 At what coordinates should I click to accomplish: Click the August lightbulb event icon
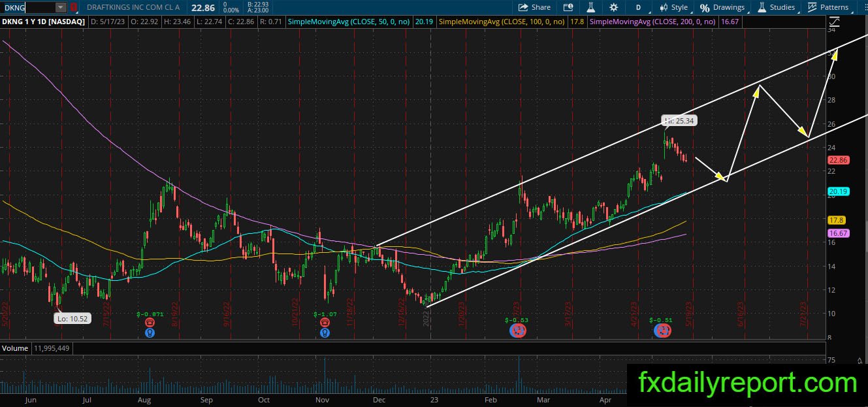tap(150, 333)
